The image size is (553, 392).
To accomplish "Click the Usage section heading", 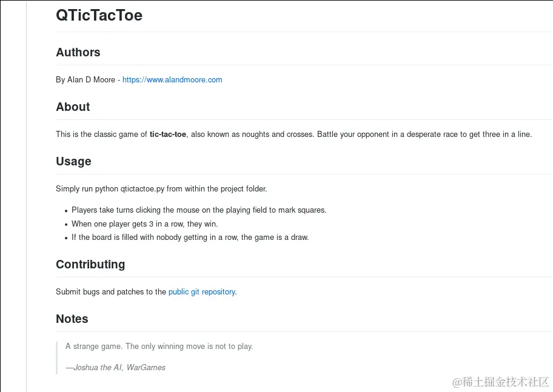I will (73, 161).
